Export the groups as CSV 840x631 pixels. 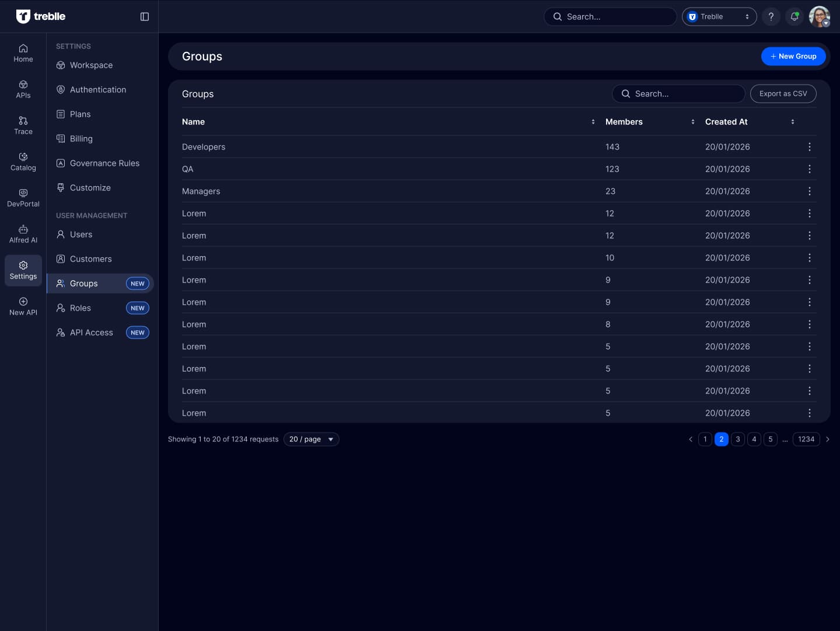(x=783, y=94)
